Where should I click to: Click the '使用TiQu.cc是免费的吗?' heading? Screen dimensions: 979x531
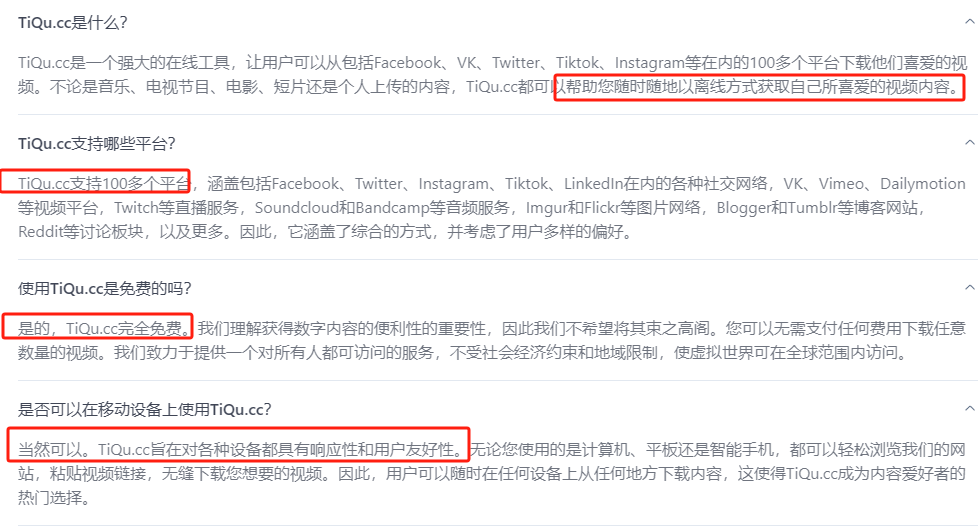coord(105,289)
